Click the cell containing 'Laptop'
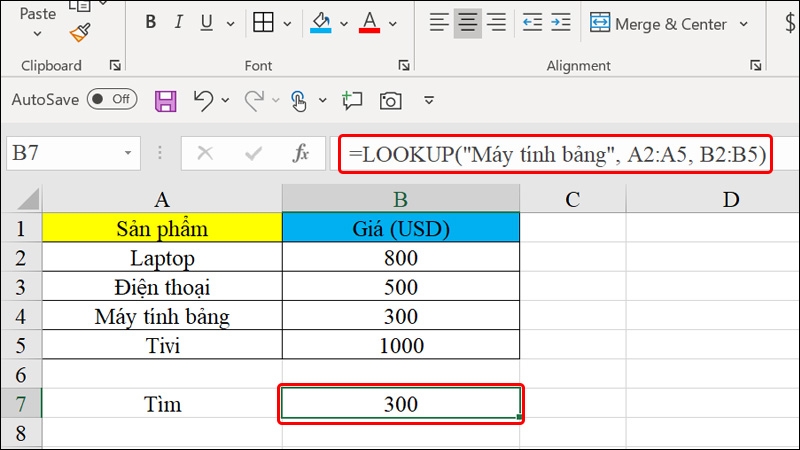This screenshot has height=450, width=800. pyautogui.click(x=162, y=257)
